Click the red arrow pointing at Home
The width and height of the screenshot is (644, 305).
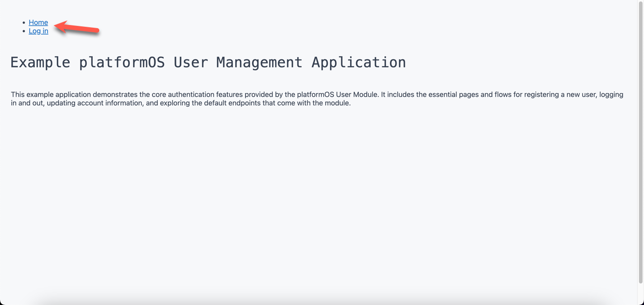[76, 28]
